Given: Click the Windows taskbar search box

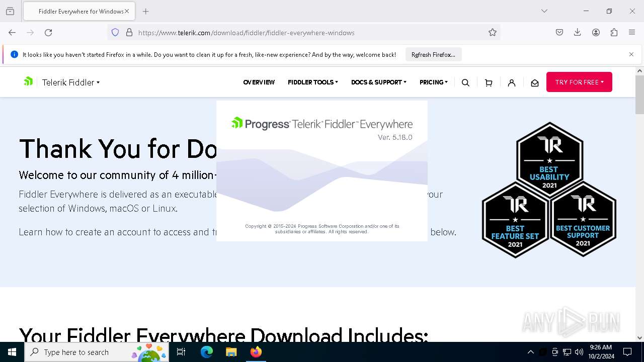Looking at the screenshot, I should coord(97,352).
